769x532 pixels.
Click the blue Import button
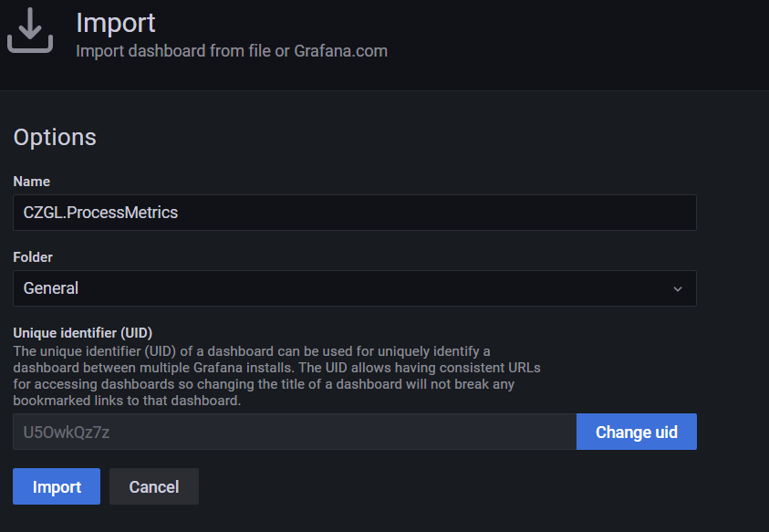pyautogui.click(x=57, y=486)
